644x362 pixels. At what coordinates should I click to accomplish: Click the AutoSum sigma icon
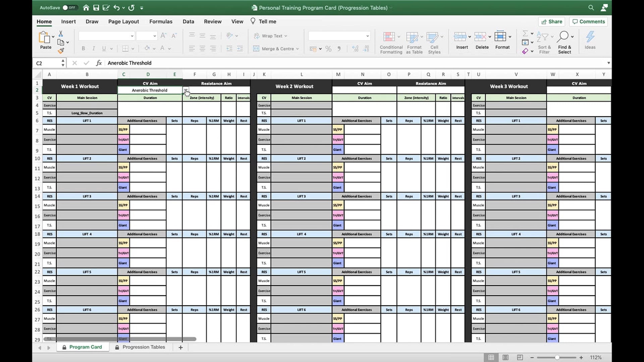[x=525, y=33]
